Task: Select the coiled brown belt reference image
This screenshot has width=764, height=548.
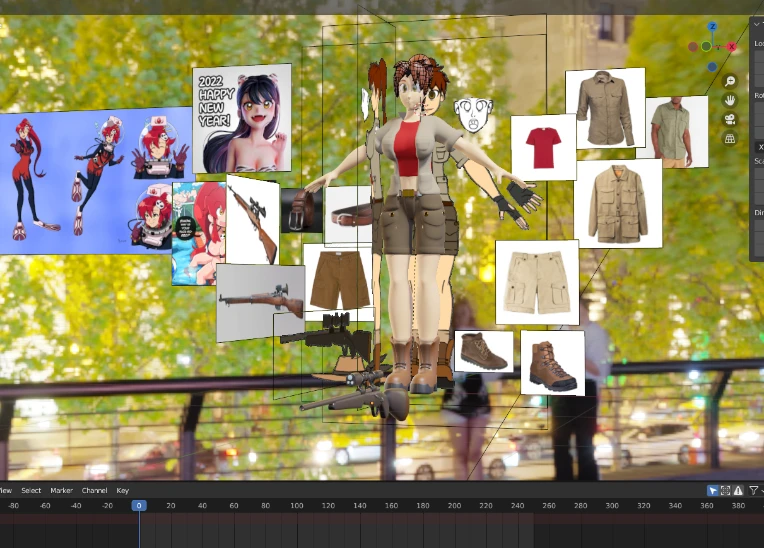Action: pyautogui.click(x=302, y=210)
